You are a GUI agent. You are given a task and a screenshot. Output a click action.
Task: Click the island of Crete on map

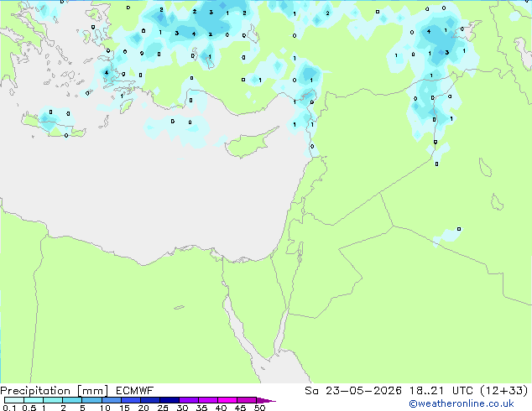point(53,126)
